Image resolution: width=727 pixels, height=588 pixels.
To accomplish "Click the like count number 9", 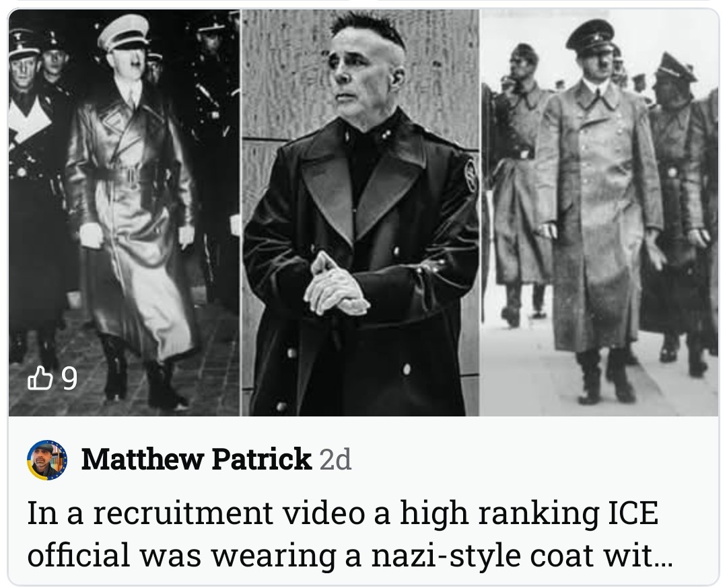I will [69, 379].
